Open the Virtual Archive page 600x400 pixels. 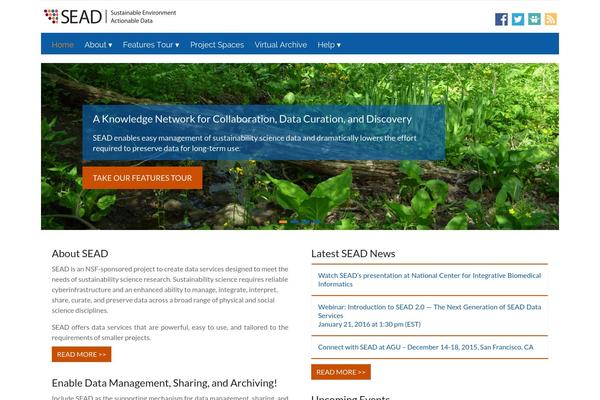[280, 45]
